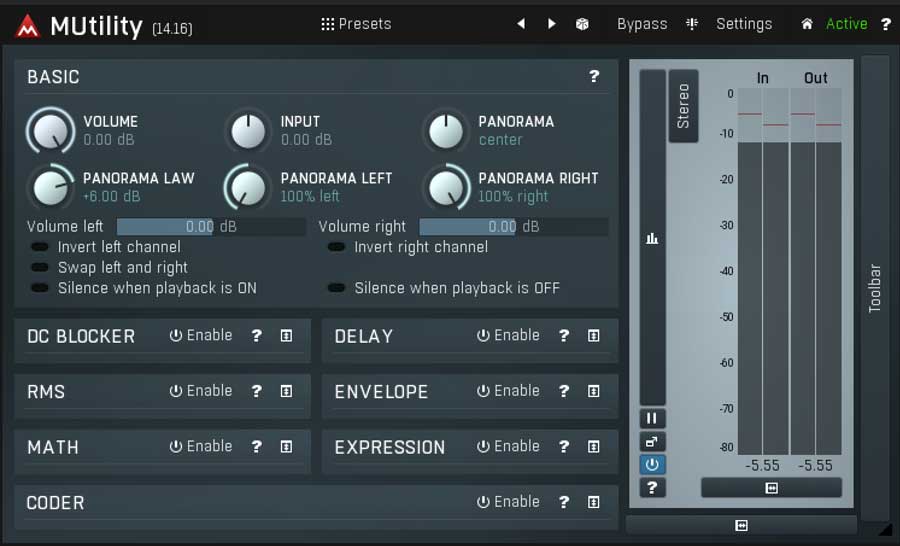Click the PANORAMA RIGHT knob

pyautogui.click(x=446, y=187)
